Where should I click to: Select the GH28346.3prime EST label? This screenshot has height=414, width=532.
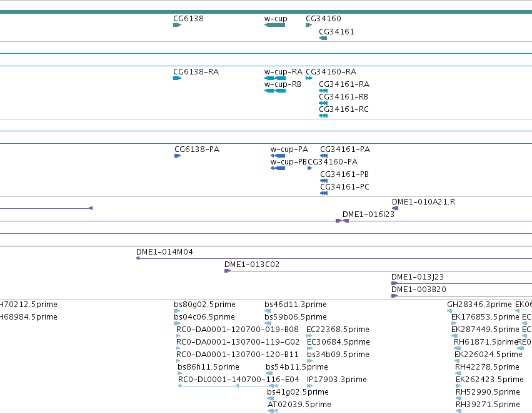coord(479,305)
